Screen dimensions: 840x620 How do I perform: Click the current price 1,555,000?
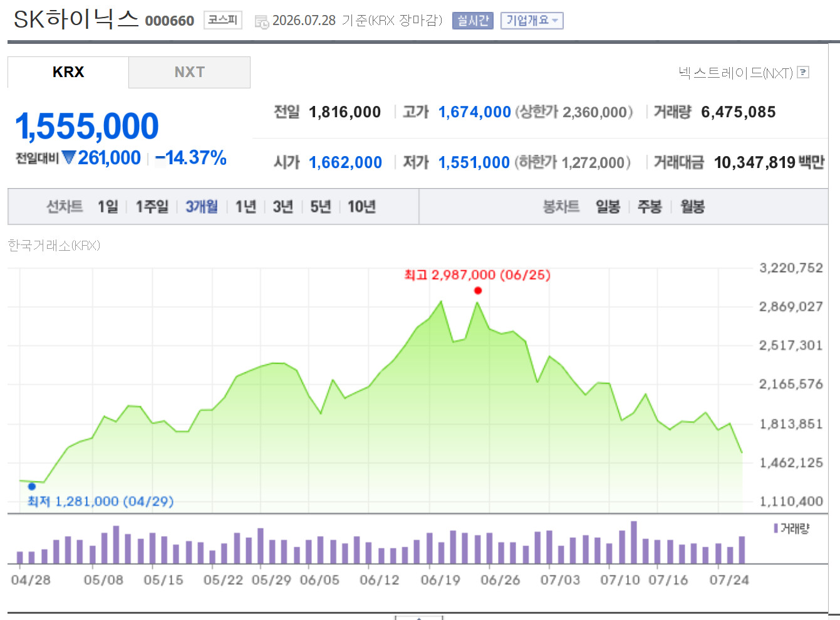[87, 126]
